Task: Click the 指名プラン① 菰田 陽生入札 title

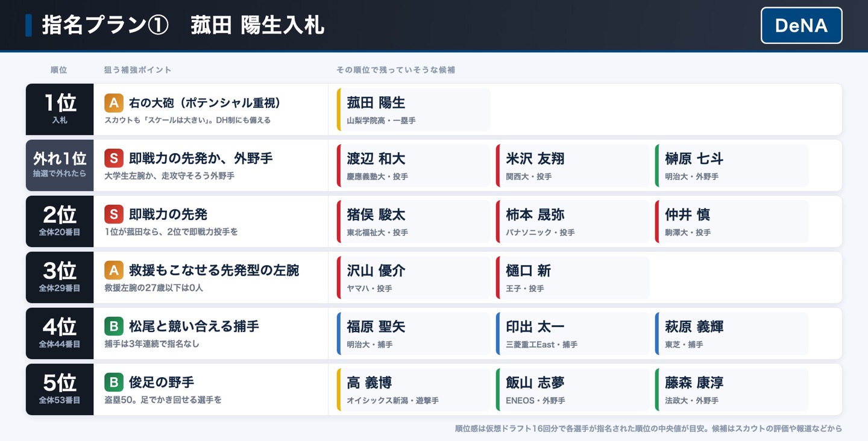Action: [183, 25]
